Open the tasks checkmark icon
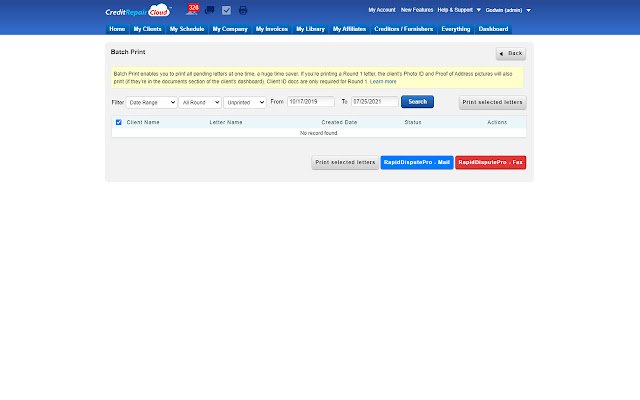 [227, 10]
